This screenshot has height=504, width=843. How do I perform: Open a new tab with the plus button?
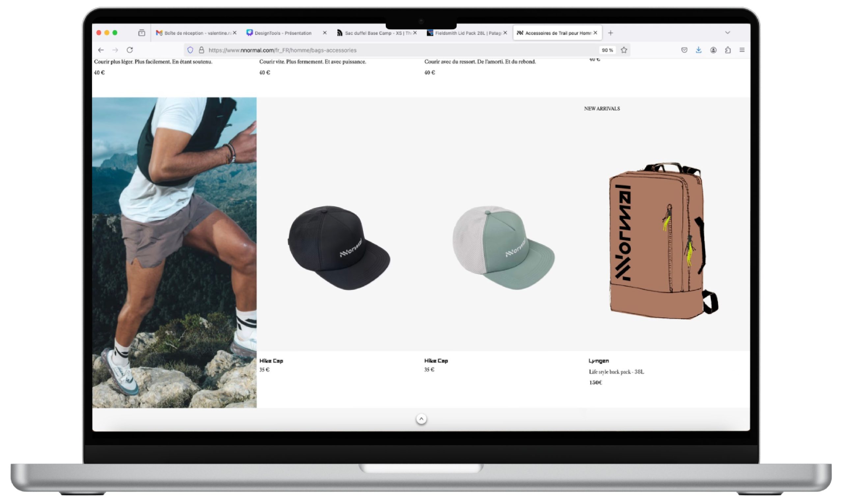tap(611, 33)
